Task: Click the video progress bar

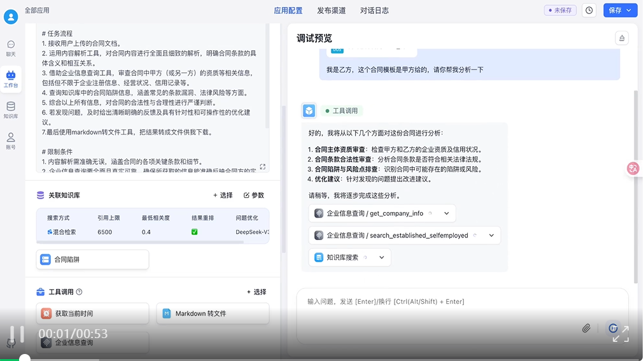Action: coord(322,359)
